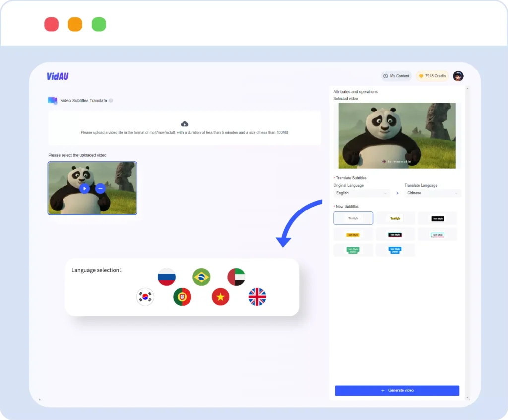Click the arrow between language dropdowns

tap(397, 193)
